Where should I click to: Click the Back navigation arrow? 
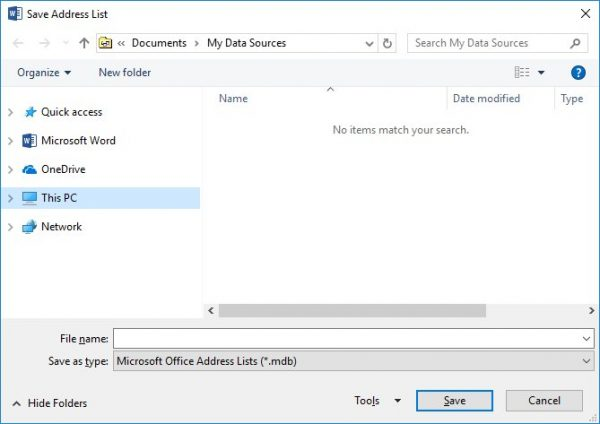(x=18, y=43)
